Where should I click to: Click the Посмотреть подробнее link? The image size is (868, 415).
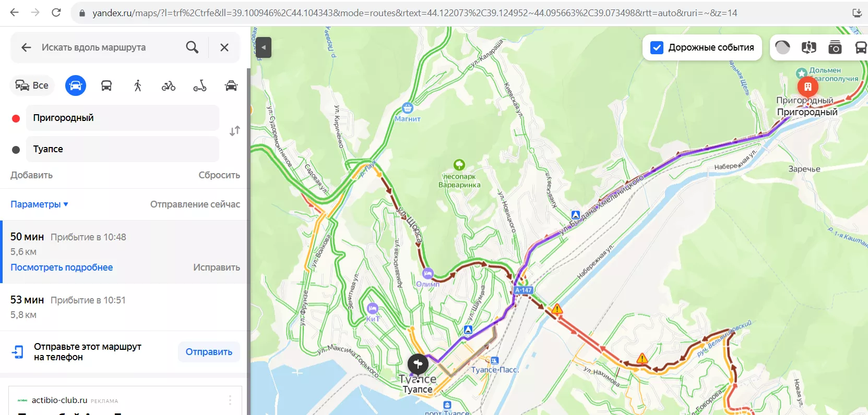click(x=62, y=267)
